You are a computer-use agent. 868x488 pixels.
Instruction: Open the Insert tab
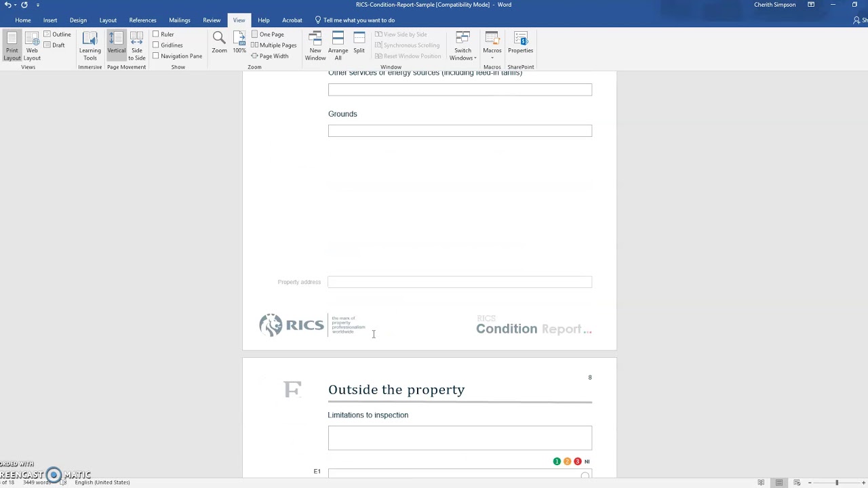[x=50, y=20]
